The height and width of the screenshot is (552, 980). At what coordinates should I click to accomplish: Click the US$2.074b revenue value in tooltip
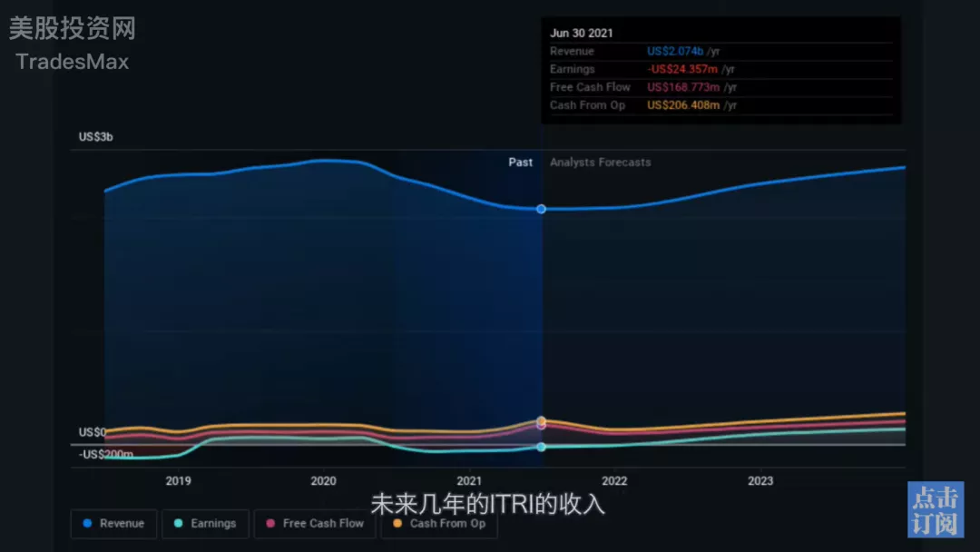(675, 52)
